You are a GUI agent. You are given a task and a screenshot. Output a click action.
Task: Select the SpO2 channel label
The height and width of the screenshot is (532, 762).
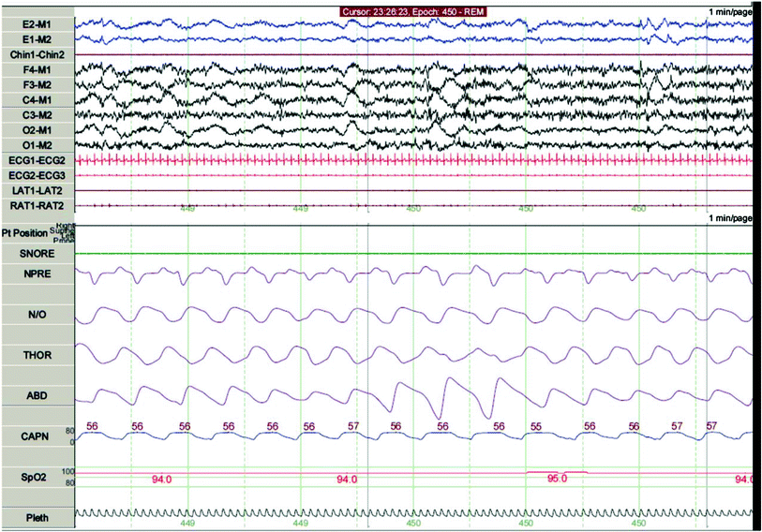click(34, 477)
